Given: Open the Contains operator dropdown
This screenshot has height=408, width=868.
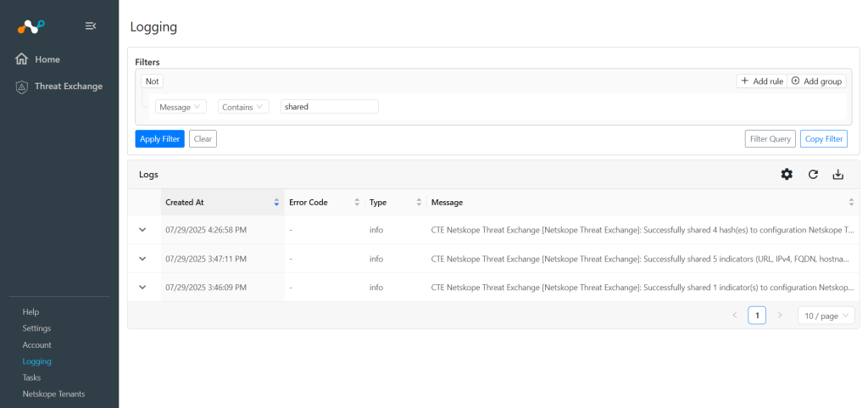Looking at the screenshot, I should [243, 107].
